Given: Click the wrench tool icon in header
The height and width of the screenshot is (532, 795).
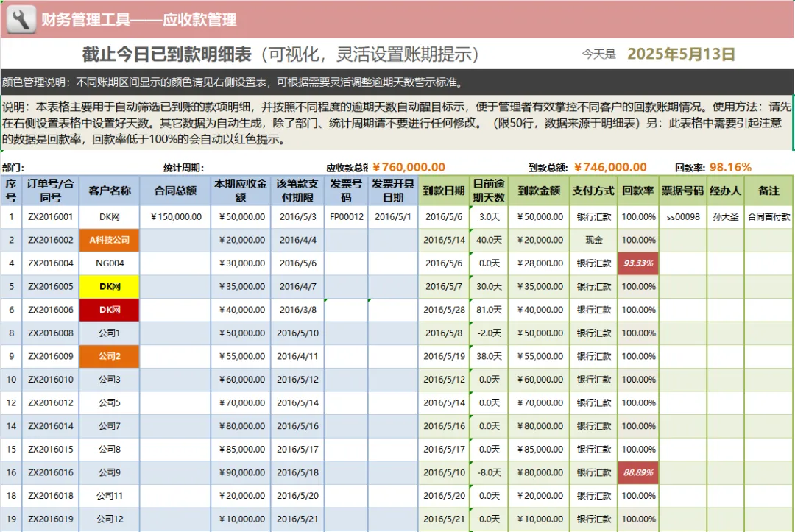Looking at the screenshot, I should click(21, 19).
